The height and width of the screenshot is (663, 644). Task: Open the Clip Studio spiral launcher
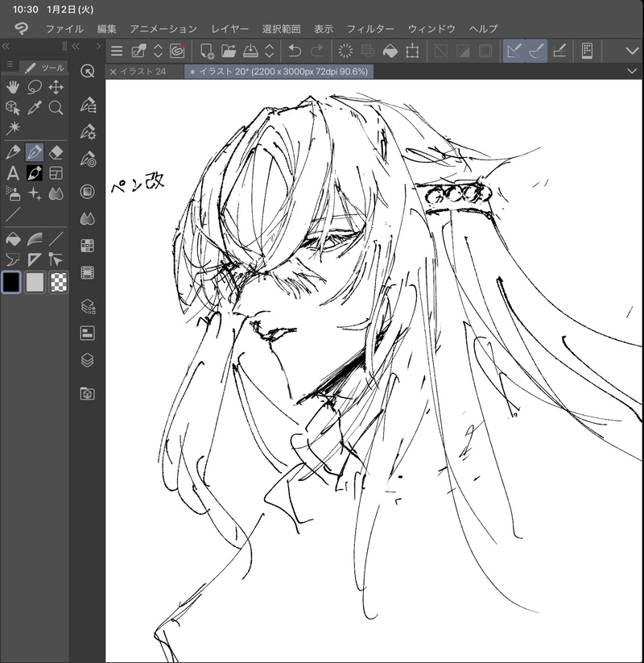[x=177, y=51]
